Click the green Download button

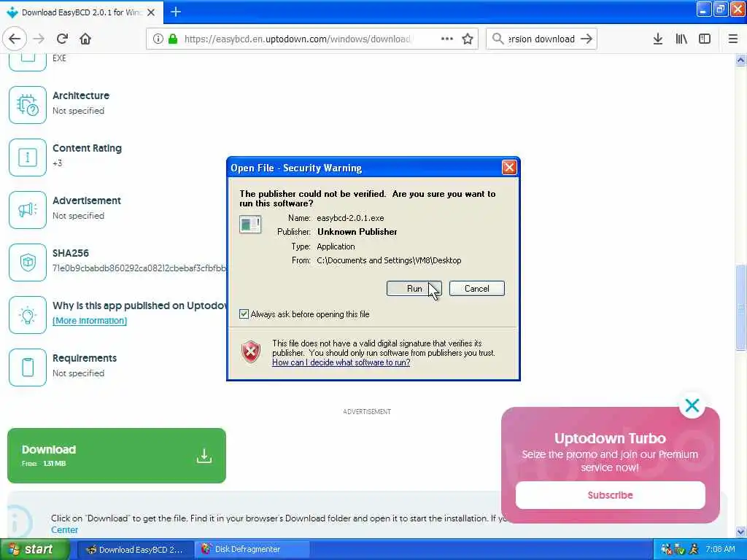(117, 455)
